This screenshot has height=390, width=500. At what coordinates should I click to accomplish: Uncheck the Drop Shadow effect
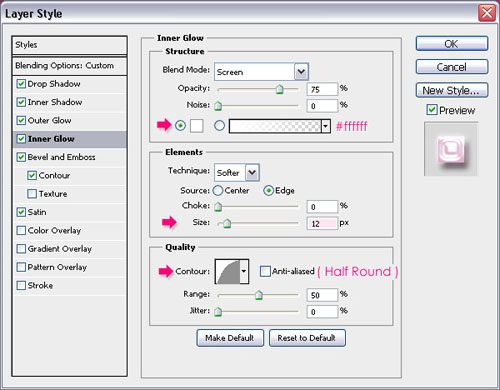(x=21, y=84)
